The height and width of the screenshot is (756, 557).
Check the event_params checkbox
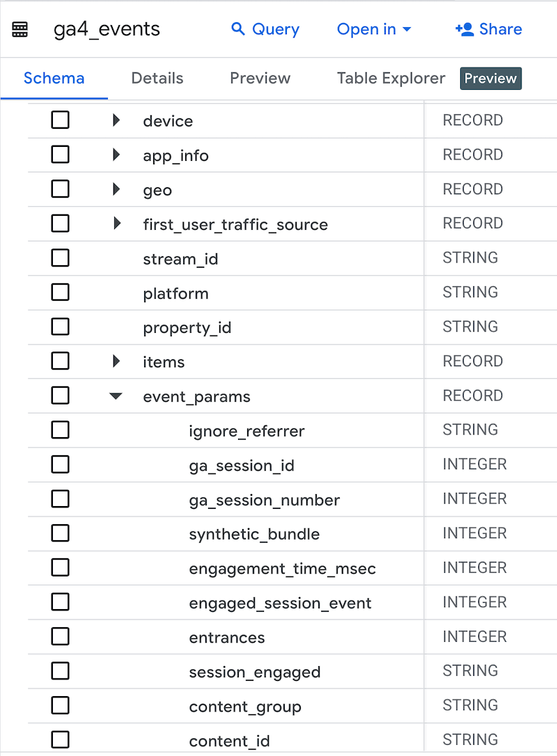60,395
